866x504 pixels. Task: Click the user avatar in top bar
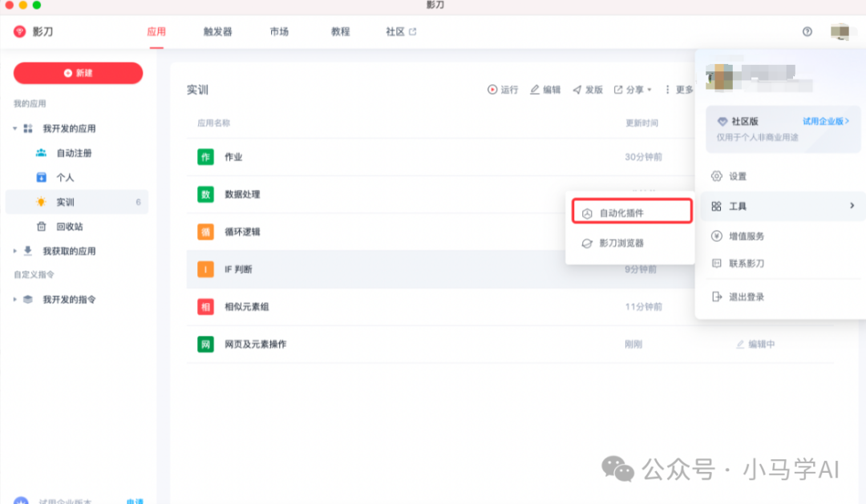(840, 31)
